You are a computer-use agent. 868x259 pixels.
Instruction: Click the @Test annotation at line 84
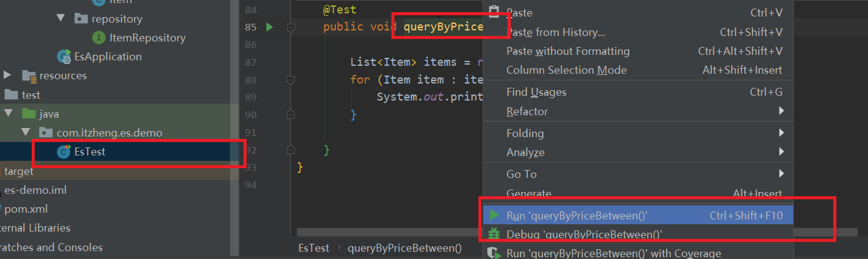[340, 10]
